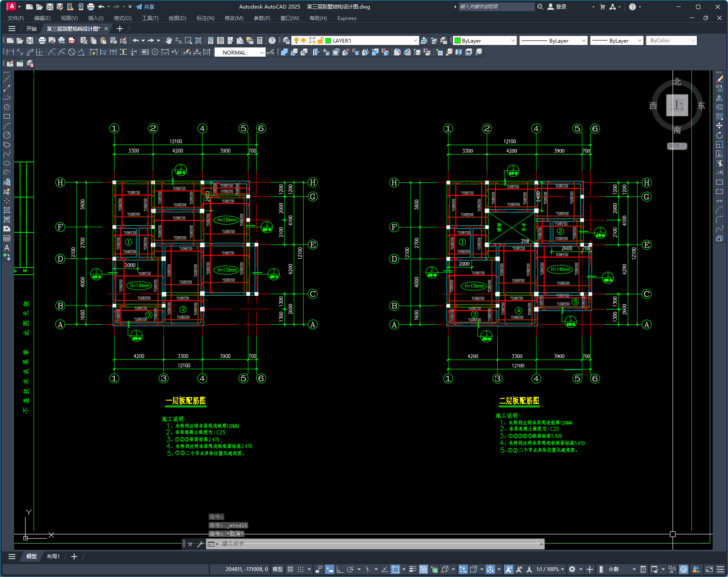Click the Zoom Window icon
The height and width of the screenshot is (577, 728).
[x=189, y=40]
